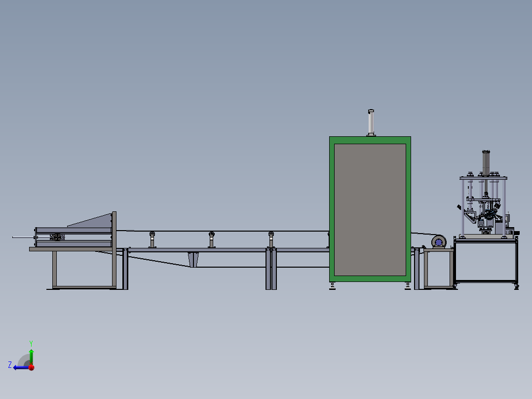The image size is (532, 399).
Task: Select the left leveling foot of green cabinet
Action: 332,286
